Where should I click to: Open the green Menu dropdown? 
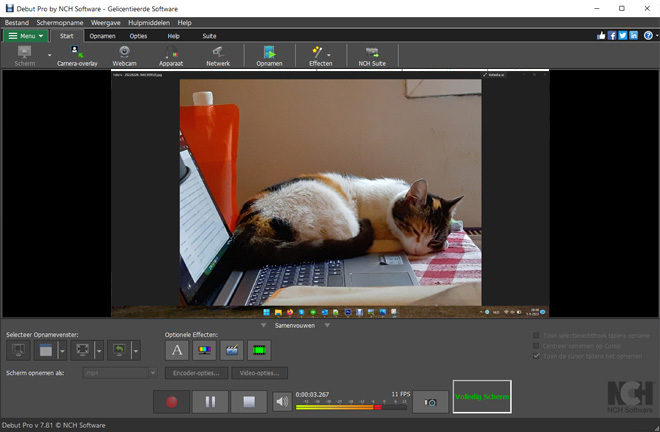click(x=26, y=36)
